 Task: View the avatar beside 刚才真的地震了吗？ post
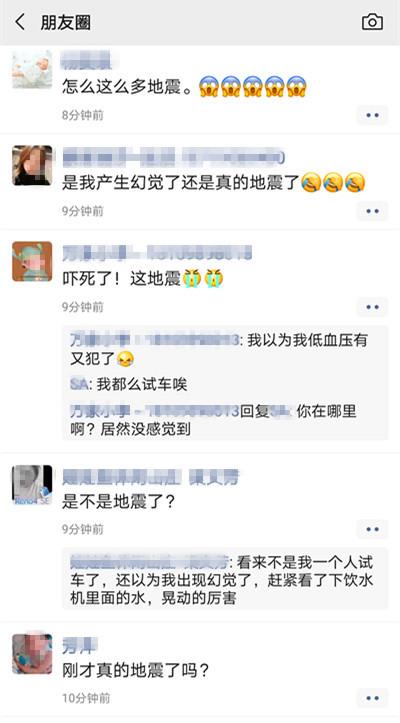pyautogui.click(x=32, y=653)
